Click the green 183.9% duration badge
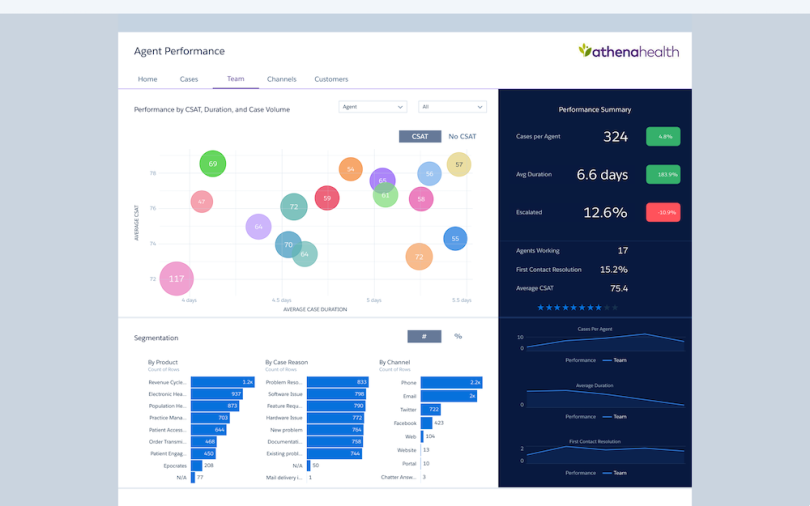The height and width of the screenshot is (506, 810). pyautogui.click(x=663, y=175)
